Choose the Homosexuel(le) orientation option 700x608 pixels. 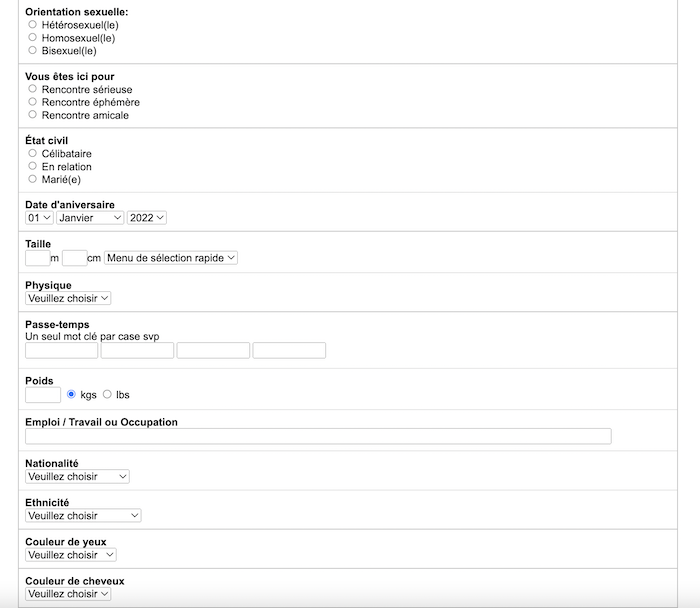(32, 37)
